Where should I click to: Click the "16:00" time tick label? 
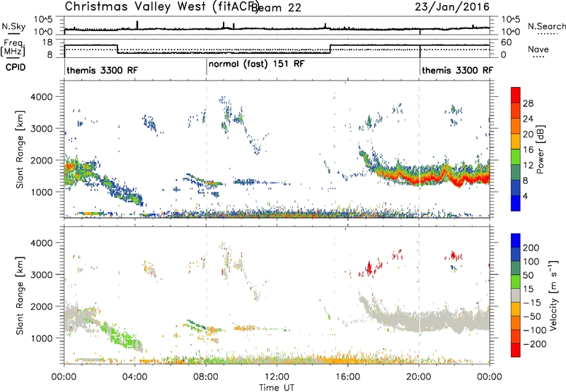347,376
